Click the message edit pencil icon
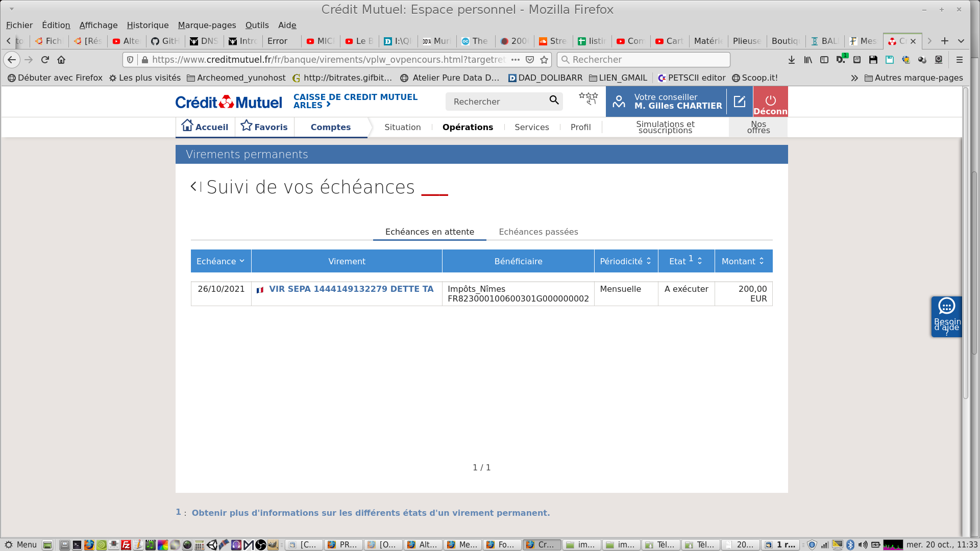 click(x=740, y=102)
